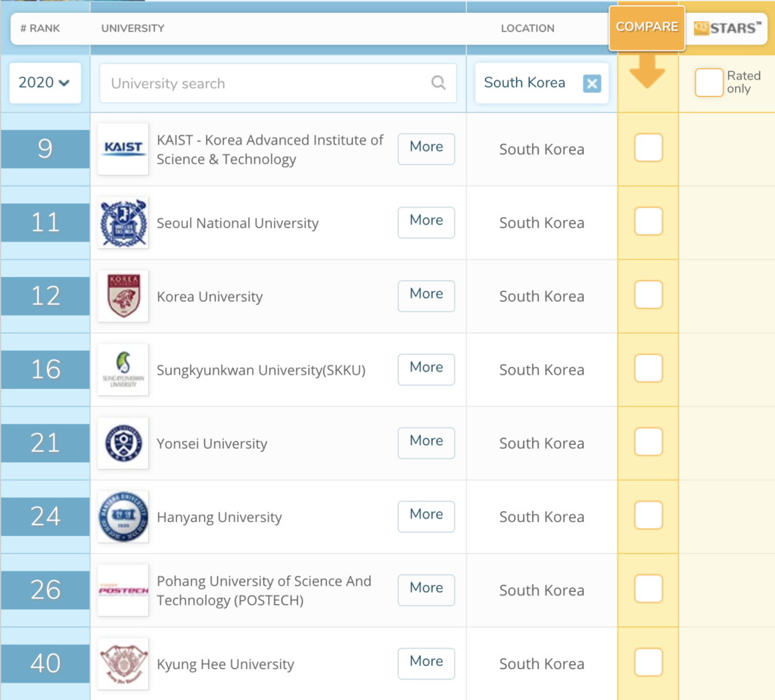Viewport: 775px width, 700px height.
Task: Click the search magnifier icon
Action: coord(438,83)
